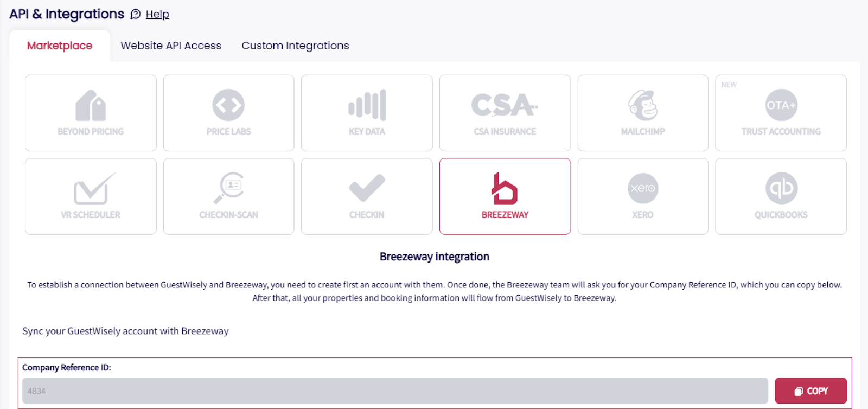Open the Key Data integration tile
Viewport: 868px width, 409px height.
(x=367, y=113)
